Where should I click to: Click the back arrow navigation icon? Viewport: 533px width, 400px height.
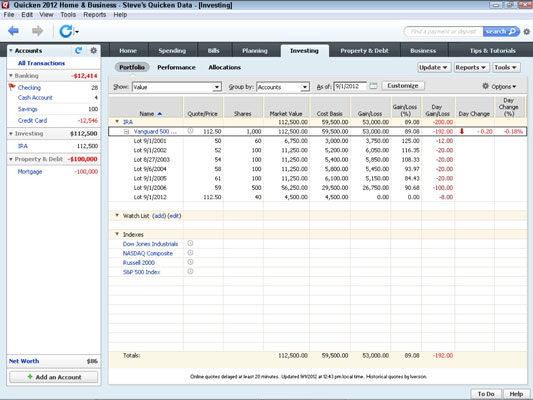click(13, 31)
